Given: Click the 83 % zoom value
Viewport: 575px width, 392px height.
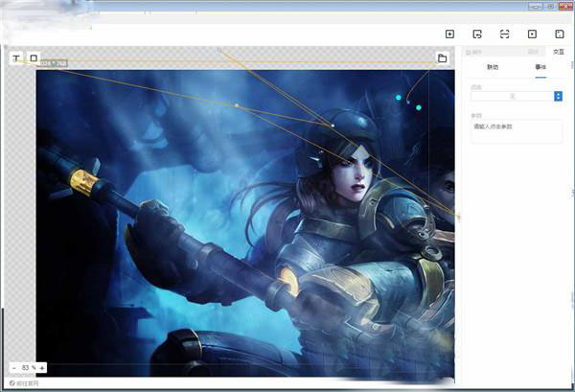Looking at the screenshot, I should [28, 367].
